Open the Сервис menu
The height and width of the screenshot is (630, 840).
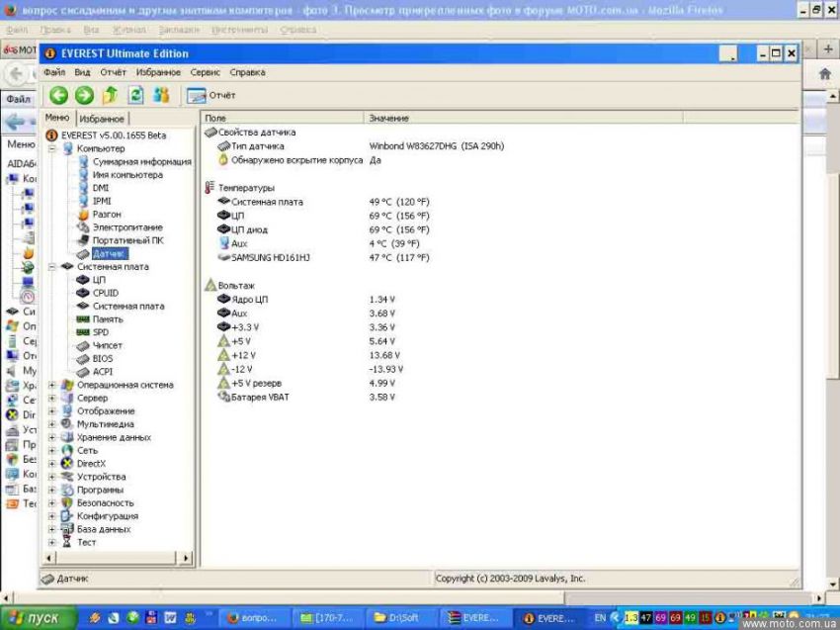pos(206,72)
